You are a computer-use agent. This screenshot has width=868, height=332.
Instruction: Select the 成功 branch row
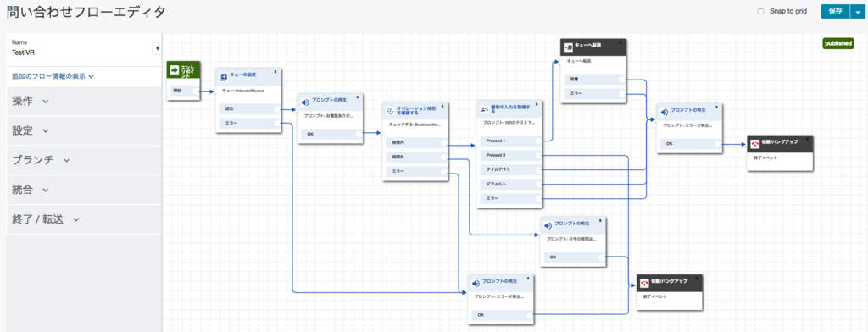pyautogui.click(x=249, y=109)
